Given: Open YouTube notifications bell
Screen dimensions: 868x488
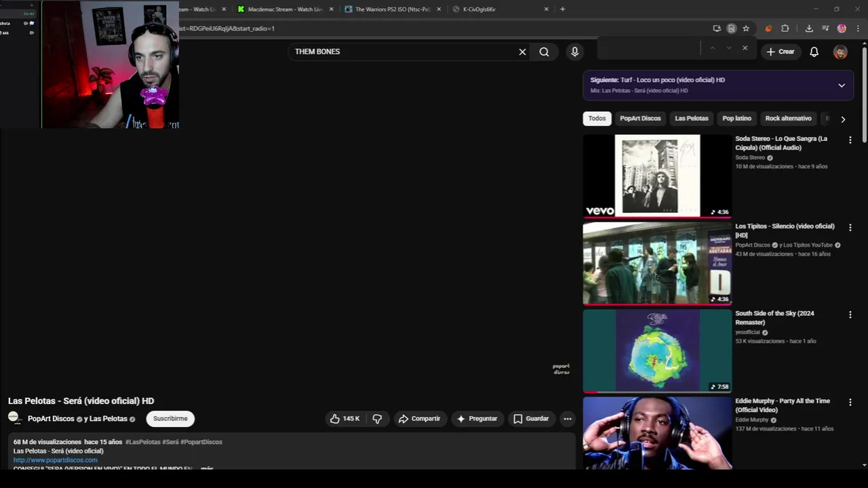Looking at the screenshot, I should (x=814, y=52).
